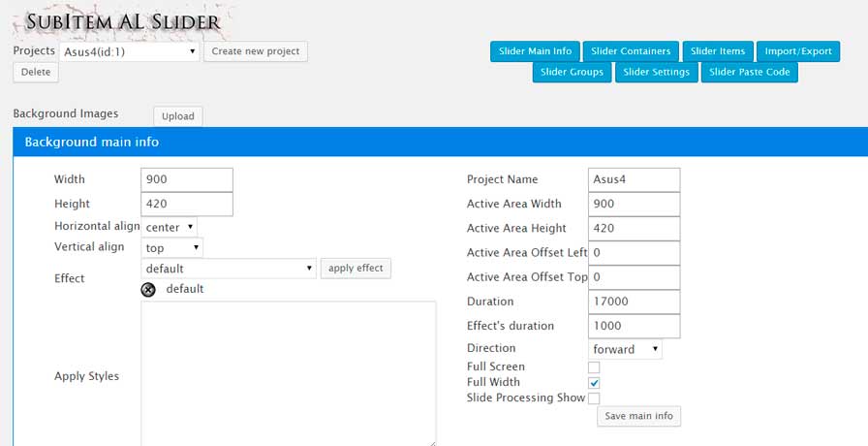Open the Effect dropdown list

click(229, 269)
